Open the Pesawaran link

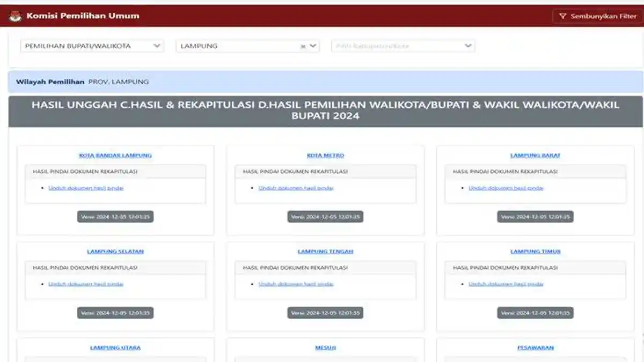tap(535, 348)
